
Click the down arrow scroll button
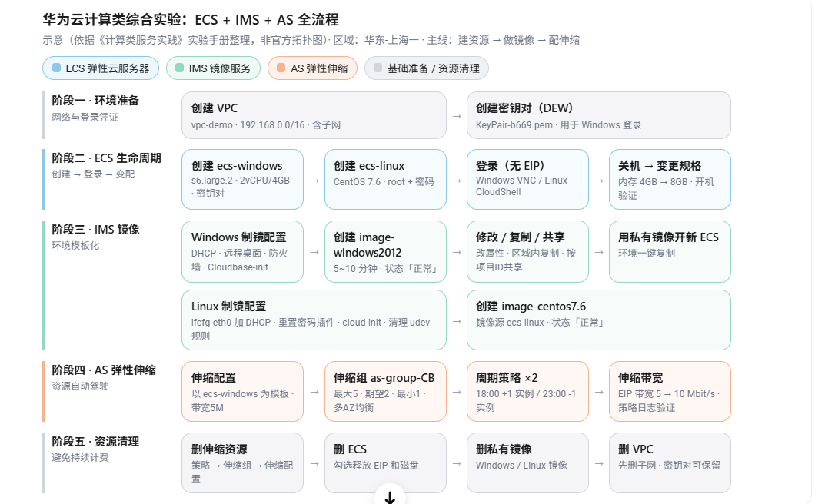[390, 496]
